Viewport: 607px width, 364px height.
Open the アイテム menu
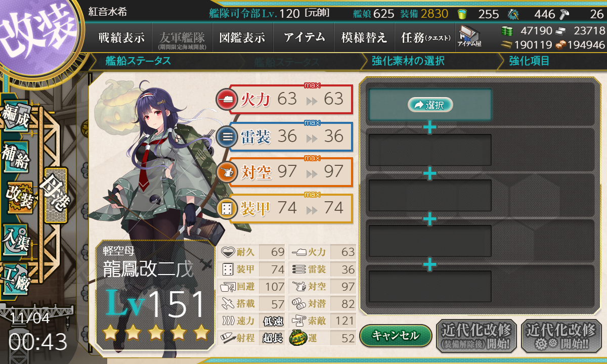(x=304, y=37)
